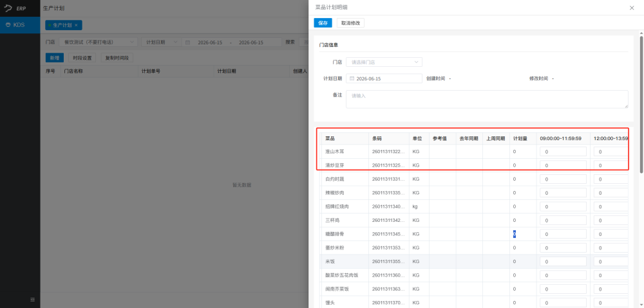Click the 09:00:00-11:59:59 input for 蛋炒米粉
Viewport: 644px width, 308px height.
tap(563, 248)
